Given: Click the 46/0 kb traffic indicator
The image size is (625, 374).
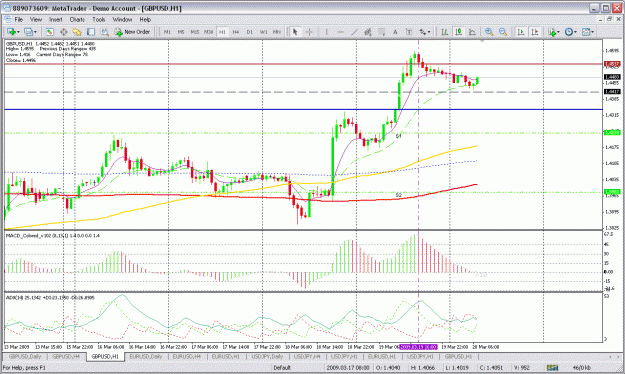Looking at the screenshot, I should [x=581, y=368].
